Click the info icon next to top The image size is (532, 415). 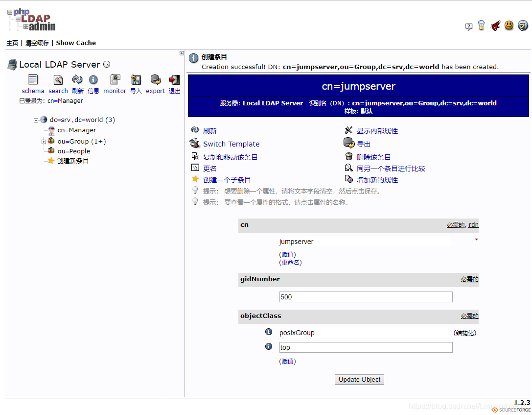tap(268, 346)
